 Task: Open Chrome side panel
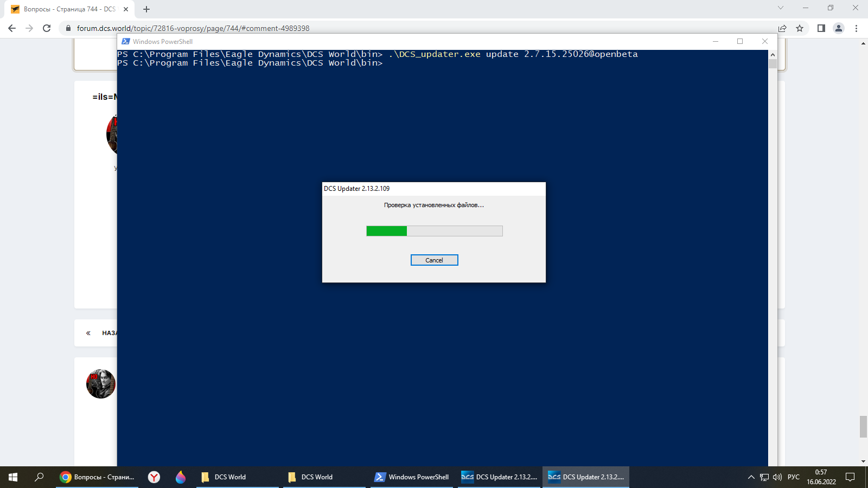(821, 28)
